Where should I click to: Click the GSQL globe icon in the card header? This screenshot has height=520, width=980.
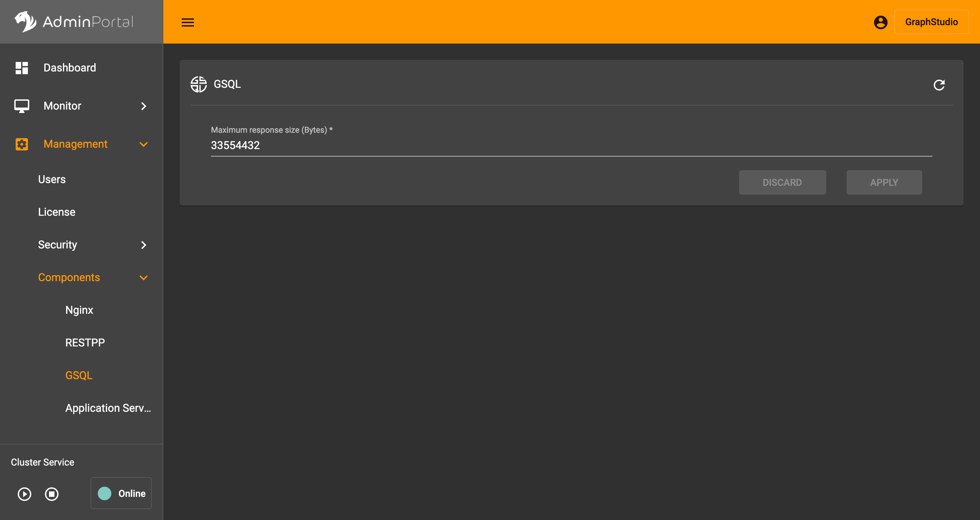click(198, 84)
